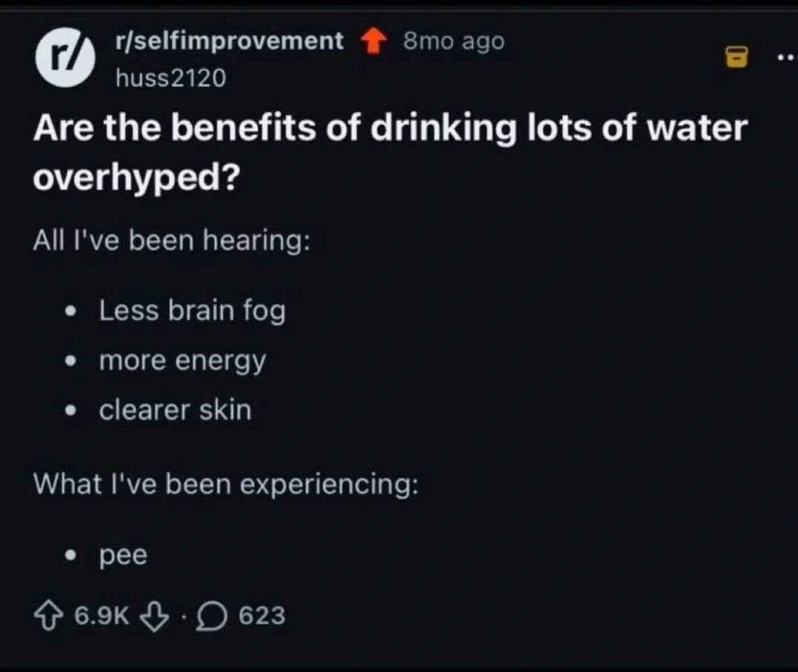Click the yellow archive icon
This screenshot has height=672, width=798.
tap(736, 57)
